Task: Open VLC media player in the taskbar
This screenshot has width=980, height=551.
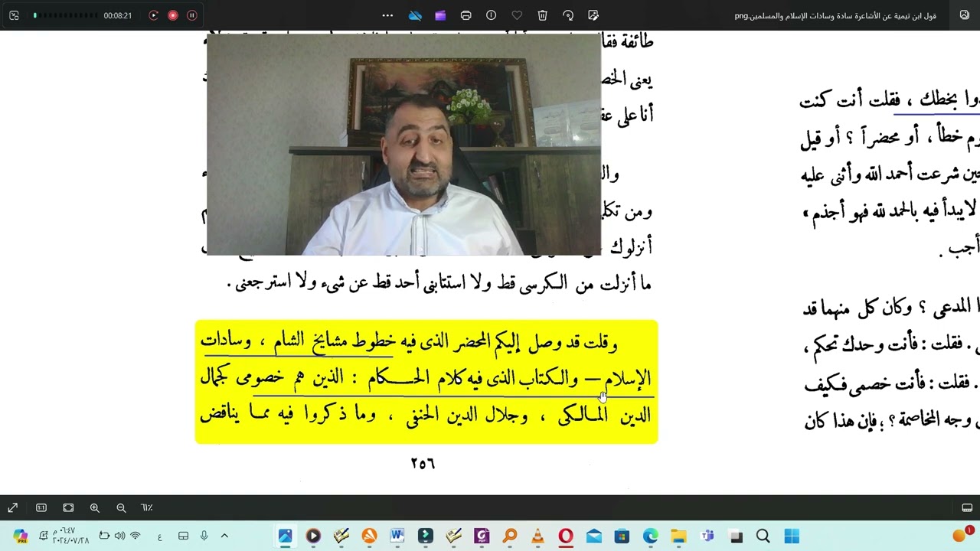Action: click(x=537, y=536)
